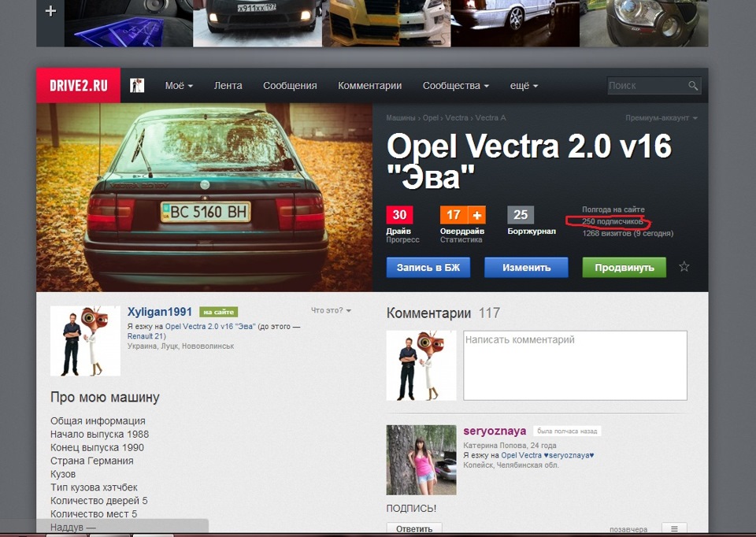Viewport: 756px width, 537px height.
Task: Open the yellow car thumbnail in top strip
Action: click(x=386, y=23)
